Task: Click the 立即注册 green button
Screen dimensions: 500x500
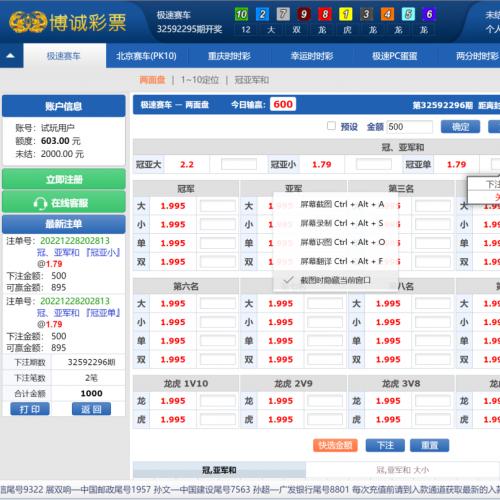Action: [64, 179]
